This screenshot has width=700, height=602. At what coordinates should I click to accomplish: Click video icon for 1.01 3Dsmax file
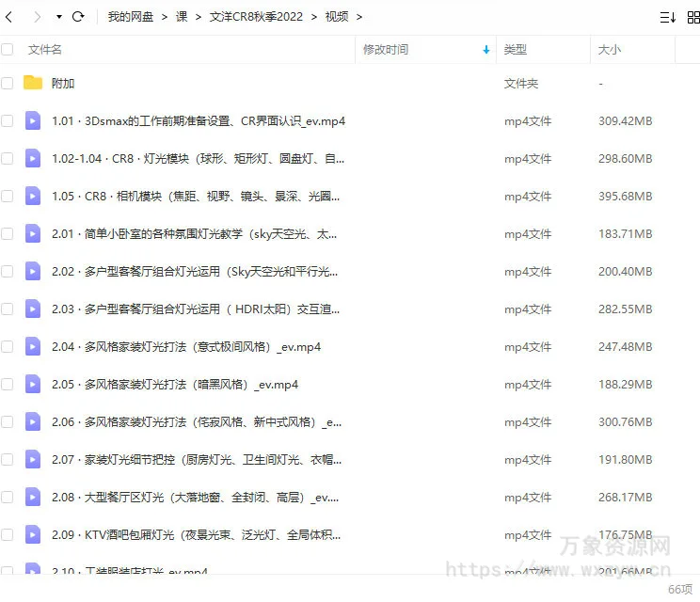point(33,120)
